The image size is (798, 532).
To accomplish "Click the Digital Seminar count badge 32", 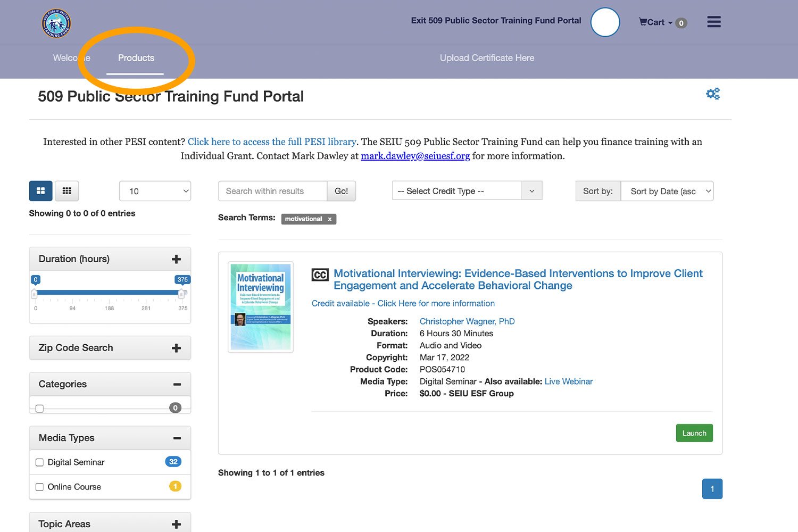I will click(x=173, y=462).
